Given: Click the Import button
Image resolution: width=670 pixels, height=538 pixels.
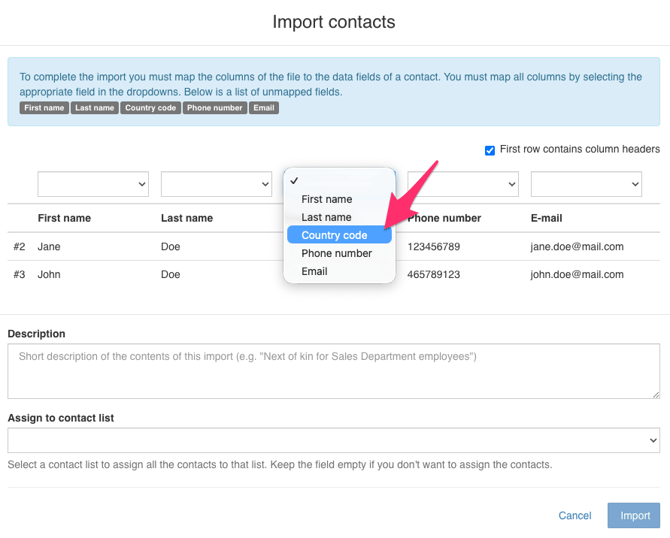Looking at the screenshot, I should tap(634, 515).
